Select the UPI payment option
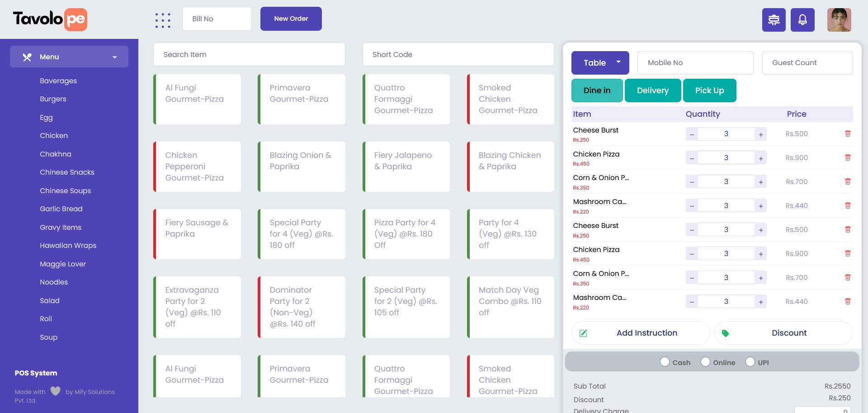Image resolution: width=868 pixels, height=413 pixels. pyautogui.click(x=750, y=362)
